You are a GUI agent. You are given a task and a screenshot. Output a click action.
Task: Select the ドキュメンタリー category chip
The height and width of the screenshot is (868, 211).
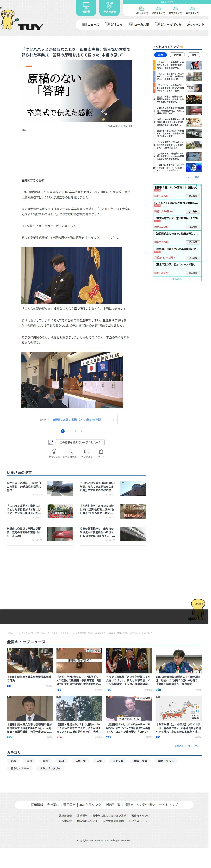(x=50, y=768)
